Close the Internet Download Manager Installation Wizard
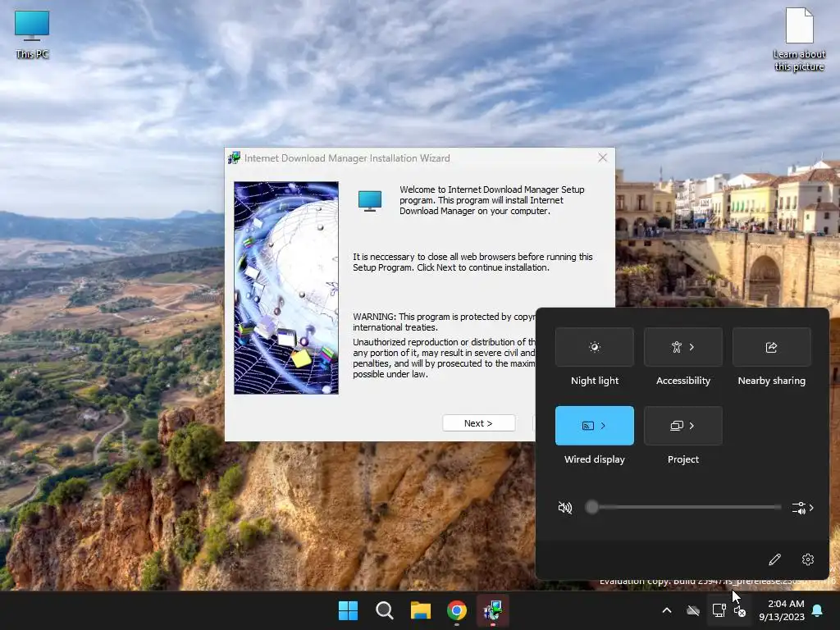The height and width of the screenshot is (630, 840). [603, 157]
